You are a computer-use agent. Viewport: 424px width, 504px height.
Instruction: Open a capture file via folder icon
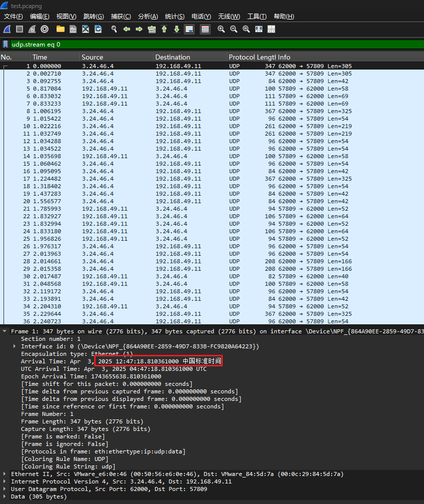coord(61,29)
